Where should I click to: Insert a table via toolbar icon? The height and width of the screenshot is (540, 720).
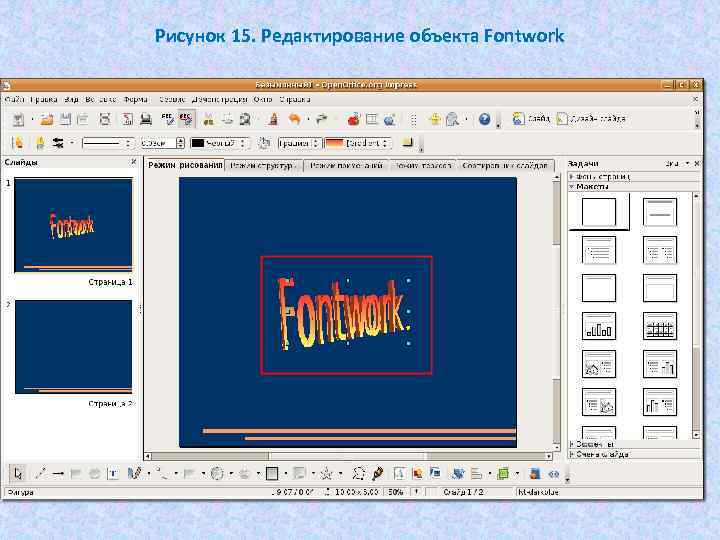[371, 119]
